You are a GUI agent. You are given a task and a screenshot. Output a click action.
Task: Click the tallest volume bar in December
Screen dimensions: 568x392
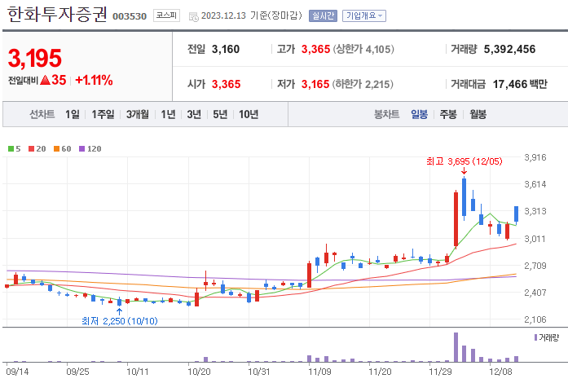(x=456, y=347)
